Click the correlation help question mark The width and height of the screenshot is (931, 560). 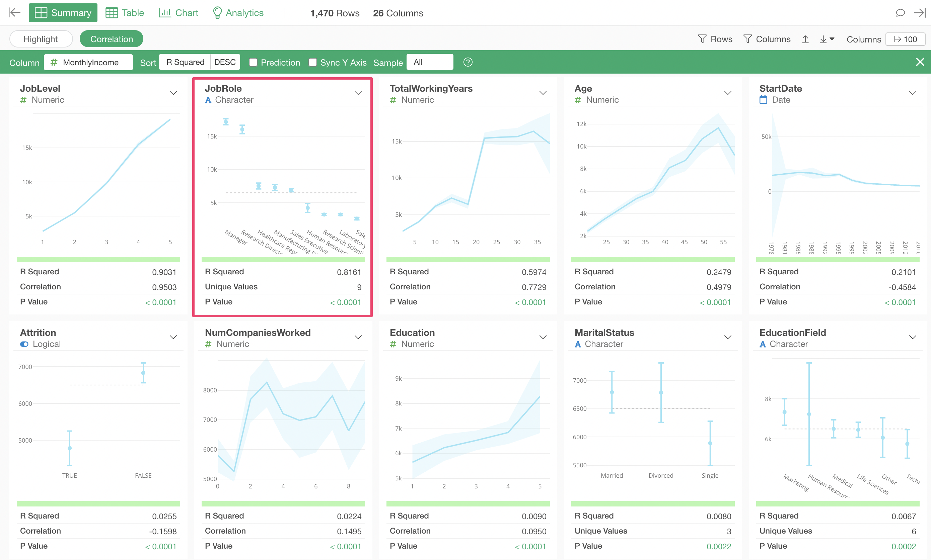click(468, 62)
